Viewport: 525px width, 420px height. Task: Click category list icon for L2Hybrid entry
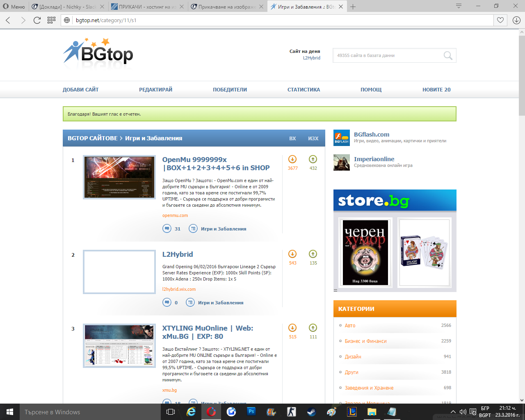pyautogui.click(x=190, y=302)
